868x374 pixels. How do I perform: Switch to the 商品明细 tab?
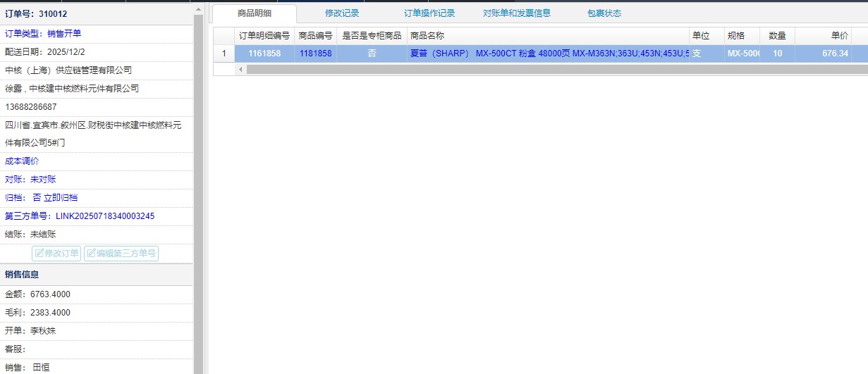click(x=254, y=13)
